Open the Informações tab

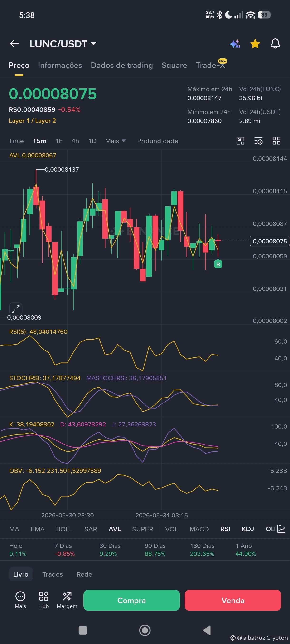pos(60,66)
